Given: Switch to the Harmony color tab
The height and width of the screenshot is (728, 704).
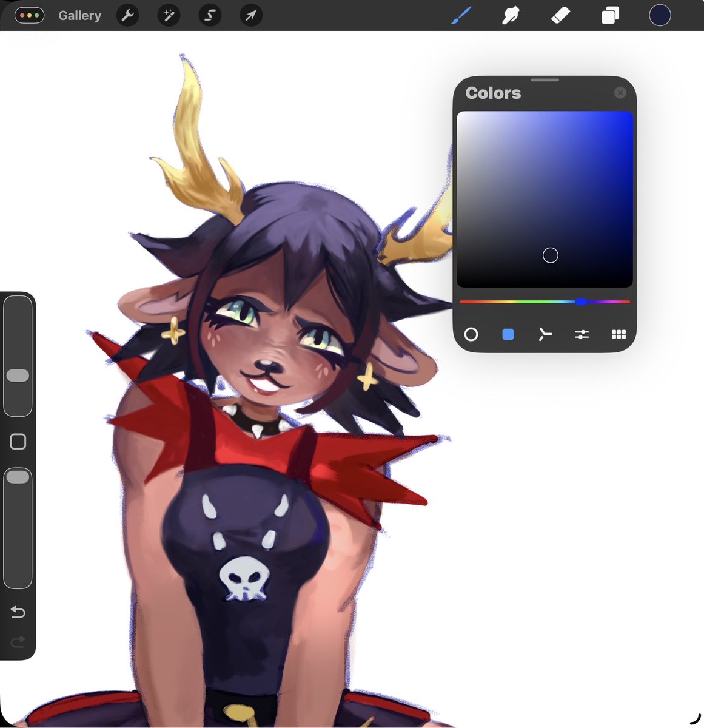Looking at the screenshot, I should tap(545, 334).
